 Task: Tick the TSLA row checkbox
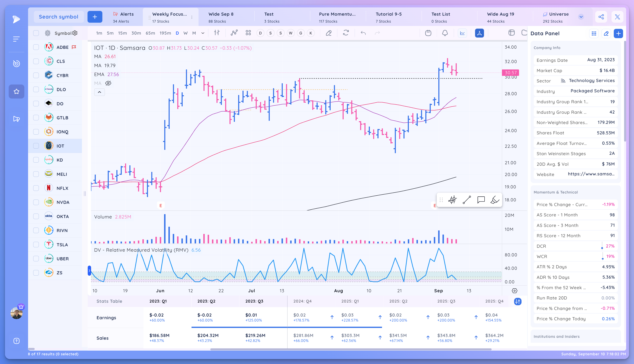pos(36,244)
